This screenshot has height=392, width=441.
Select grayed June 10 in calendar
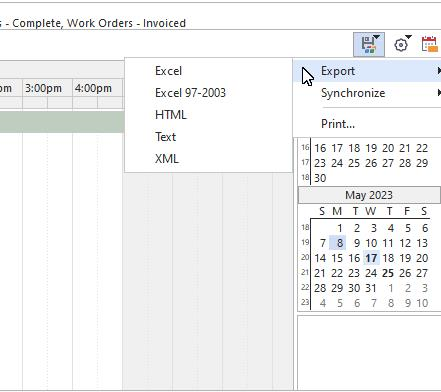(422, 303)
